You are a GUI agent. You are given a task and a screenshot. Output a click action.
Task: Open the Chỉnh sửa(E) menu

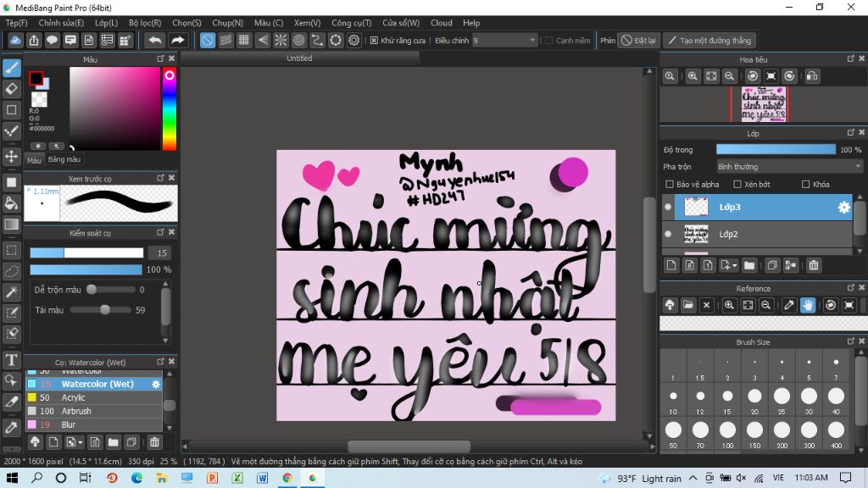click(x=61, y=23)
